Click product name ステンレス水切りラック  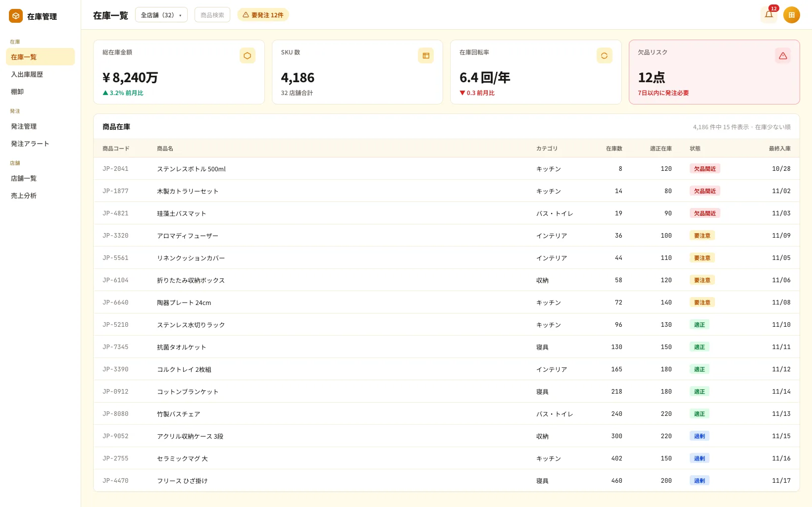(x=191, y=325)
